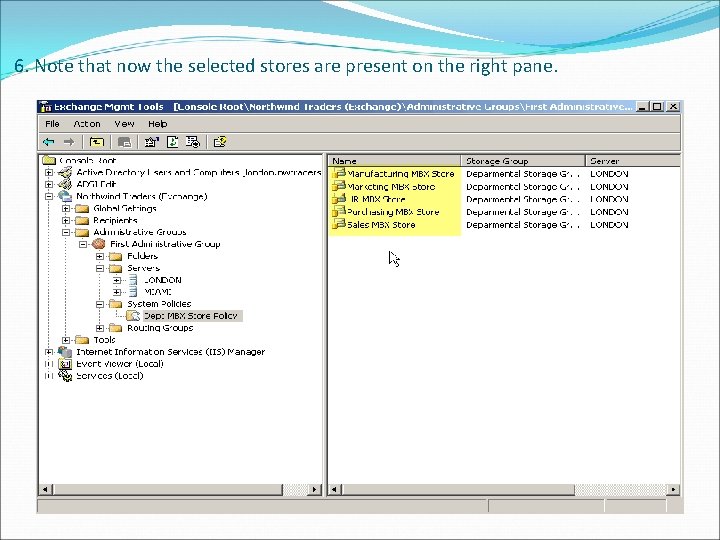Select the Global Settings folder
This screenshot has width=720, height=540.
pos(124,208)
